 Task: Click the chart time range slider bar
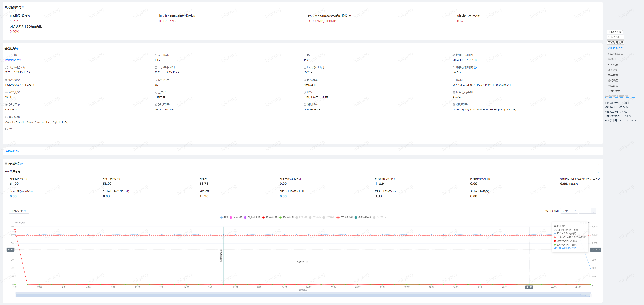[303, 295]
